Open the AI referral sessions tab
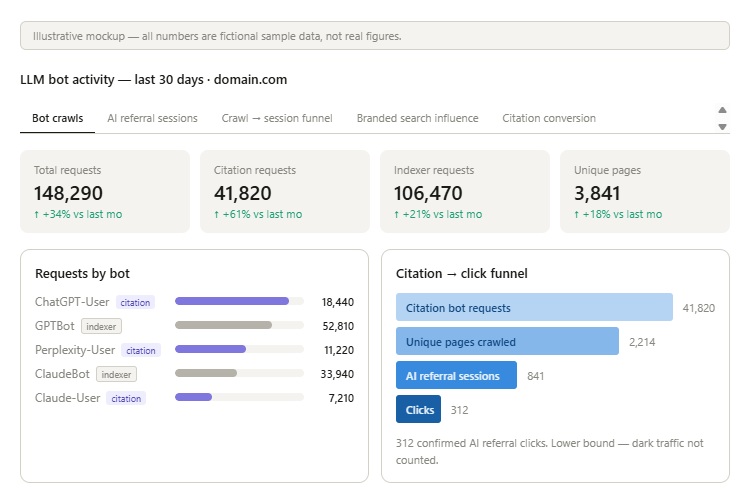751x503 pixels. (x=152, y=118)
